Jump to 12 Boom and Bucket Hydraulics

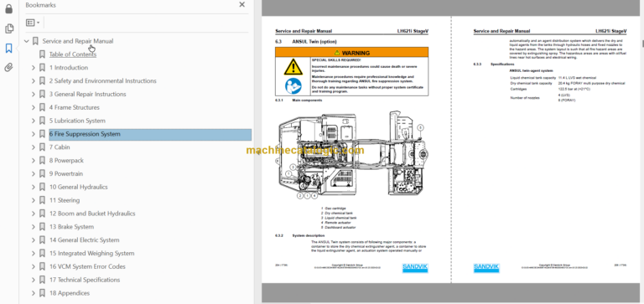(x=92, y=214)
